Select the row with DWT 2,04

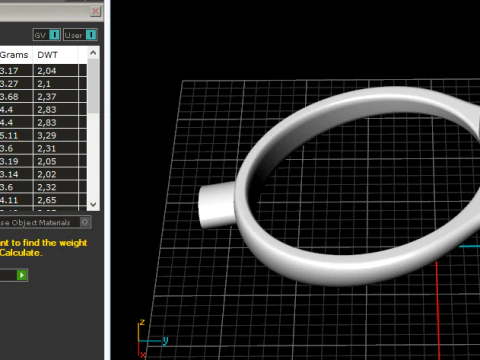pos(43,71)
